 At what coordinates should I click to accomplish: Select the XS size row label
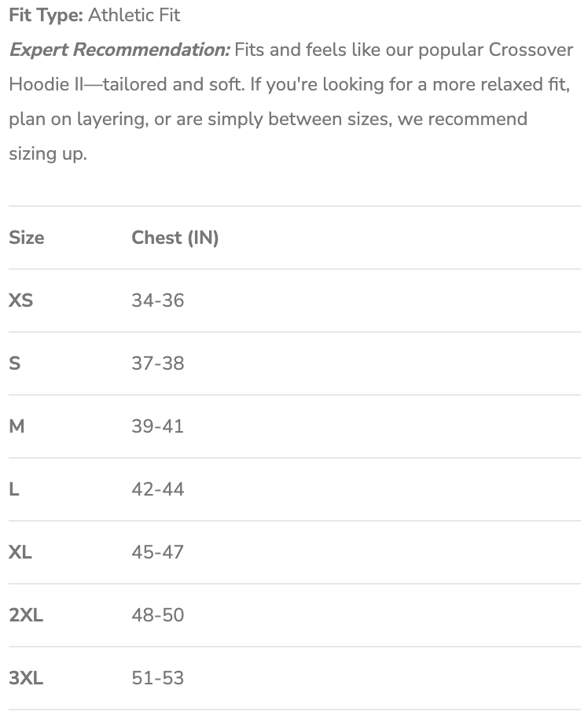(x=21, y=301)
